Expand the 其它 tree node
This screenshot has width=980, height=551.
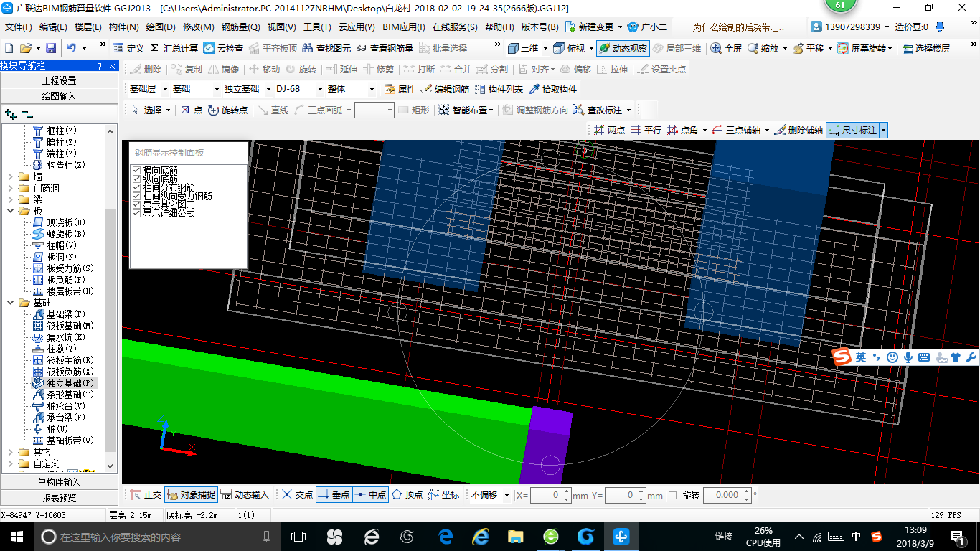(x=10, y=452)
